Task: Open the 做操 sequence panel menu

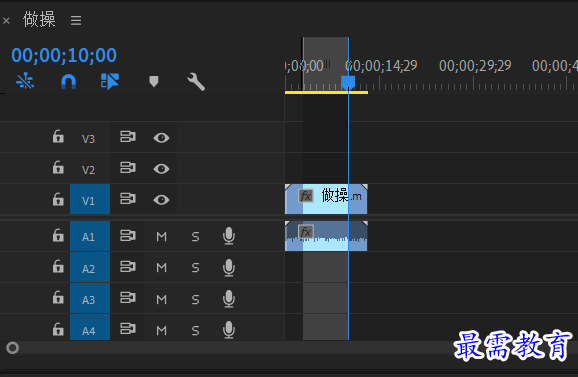Action: [x=76, y=20]
